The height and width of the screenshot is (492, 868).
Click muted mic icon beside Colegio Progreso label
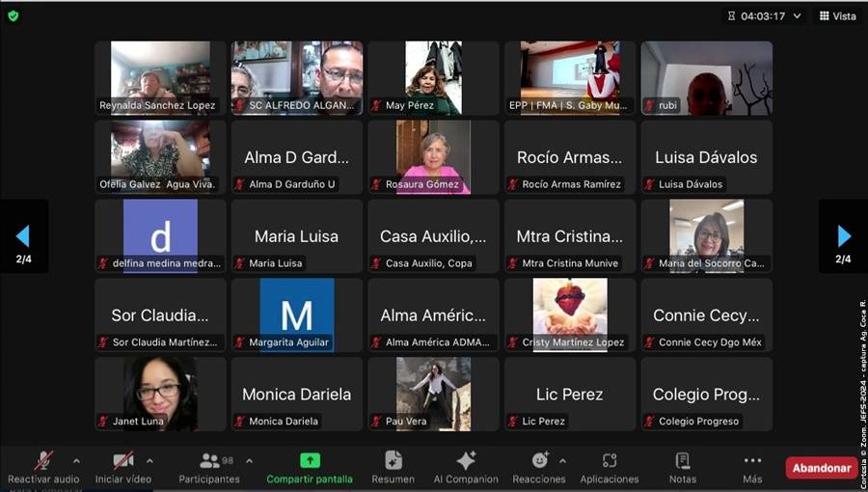point(650,422)
